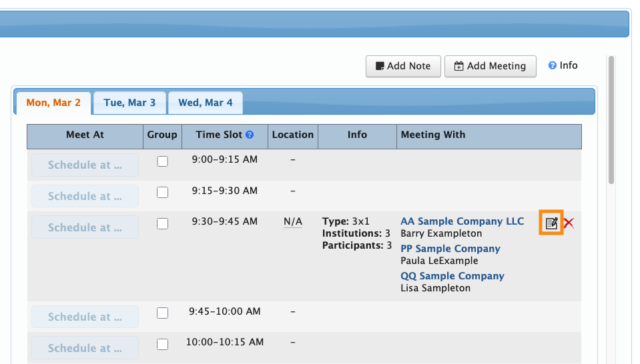Image resolution: width=640 pixels, height=364 pixels.
Task: Toggle the Group checkbox for 9:30–9:45 AM
Action: coord(162,224)
